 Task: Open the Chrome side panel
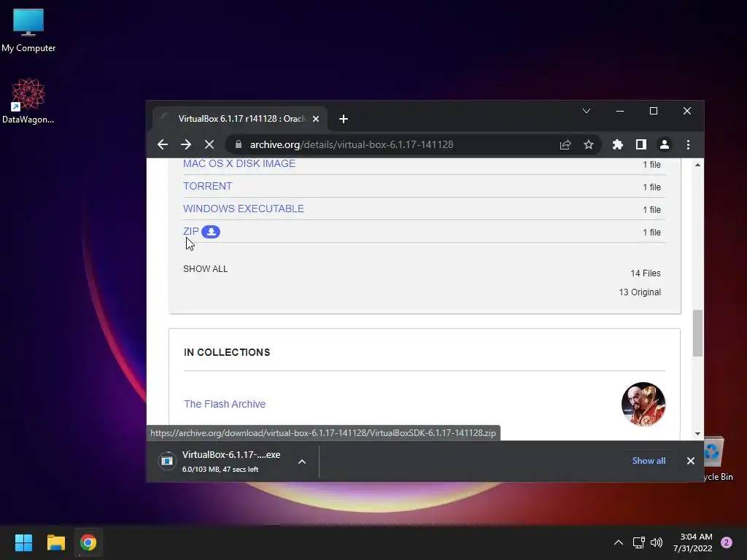[x=640, y=144]
